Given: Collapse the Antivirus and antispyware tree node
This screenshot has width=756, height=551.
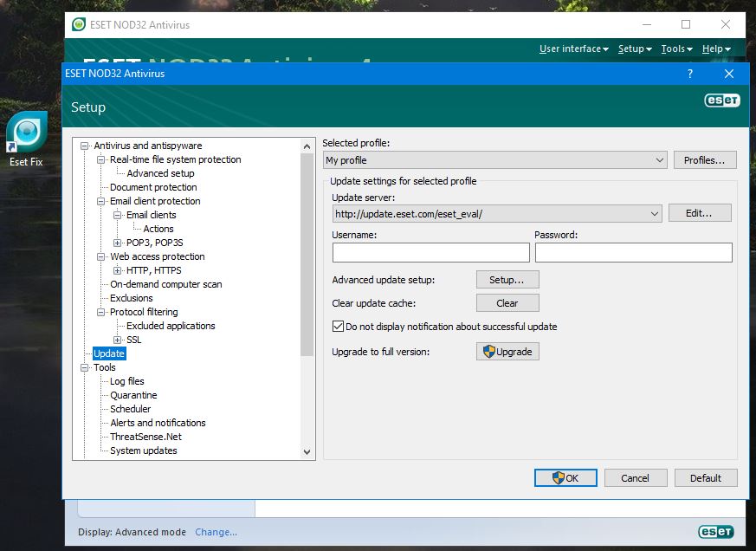Looking at the screenshot, I should pos(85,146).
